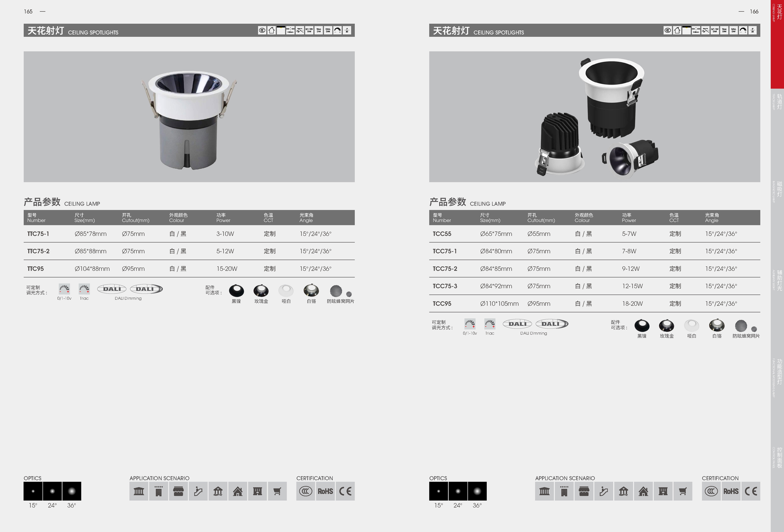Click the 36° optics beam thumbnail on page 165
Viewport: 784px width, 532px height.
(72, 491)
